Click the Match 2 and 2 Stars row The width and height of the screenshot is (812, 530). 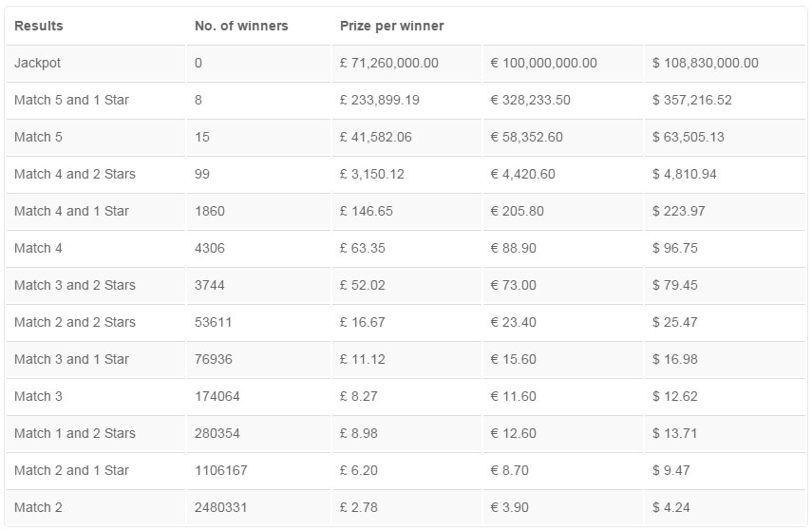pyautogui.click(x=406, y=322)
